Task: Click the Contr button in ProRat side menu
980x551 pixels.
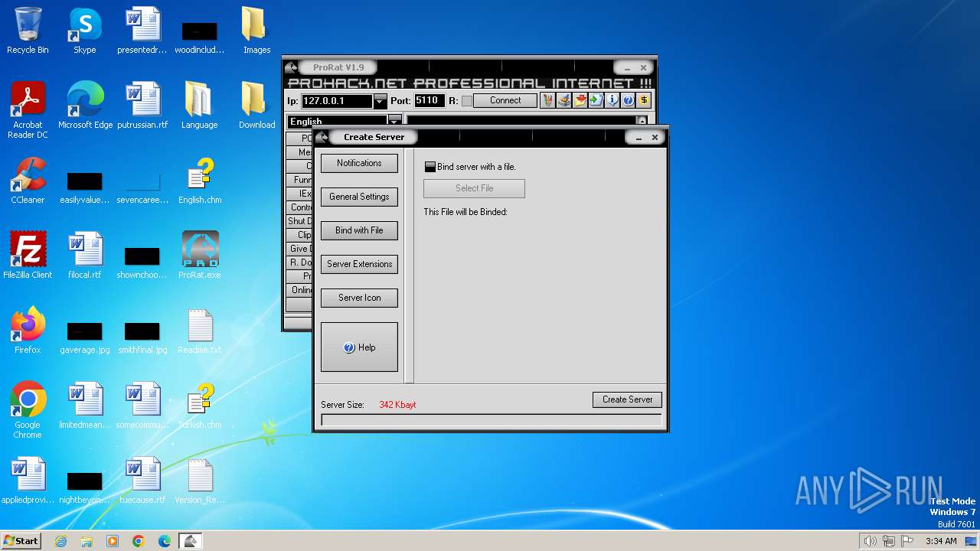Action: (x=299, y=207)
